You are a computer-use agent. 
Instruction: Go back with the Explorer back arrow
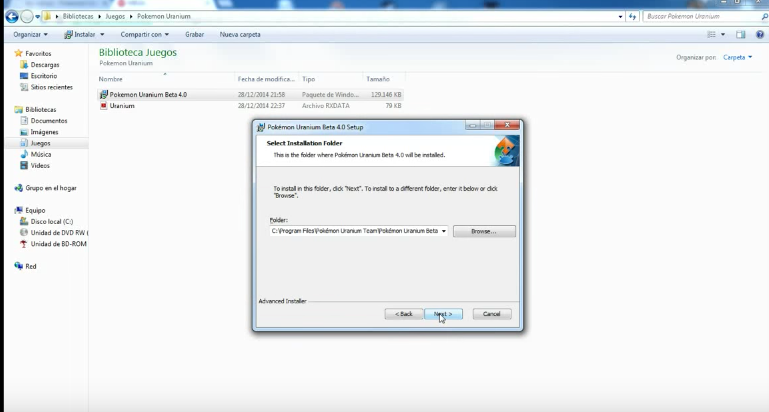click(x=12, y=16)
